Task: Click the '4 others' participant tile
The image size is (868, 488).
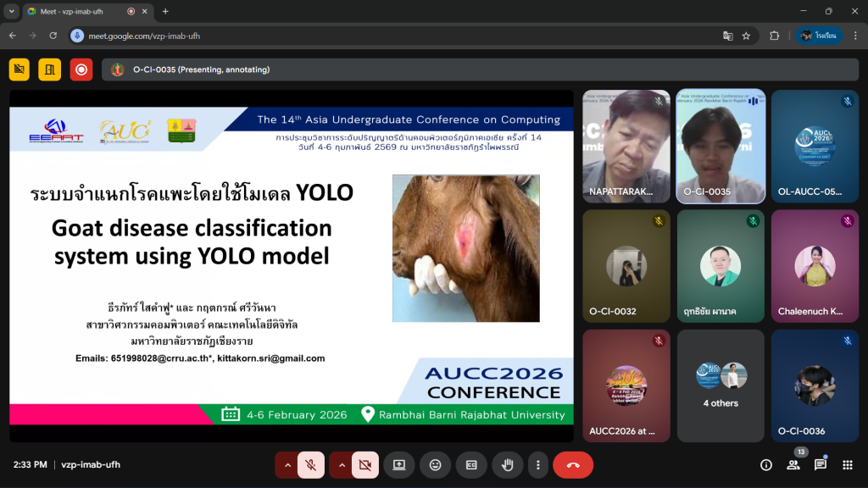Action: click(720, 385)
